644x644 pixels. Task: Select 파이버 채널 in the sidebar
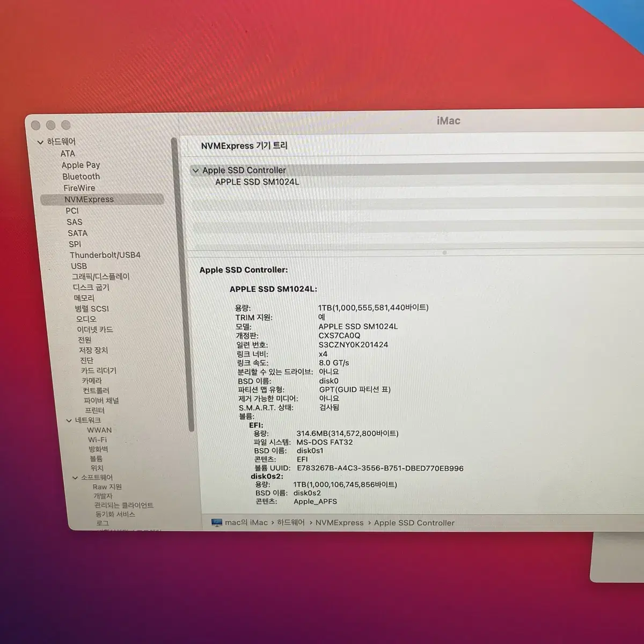[101, 401]
